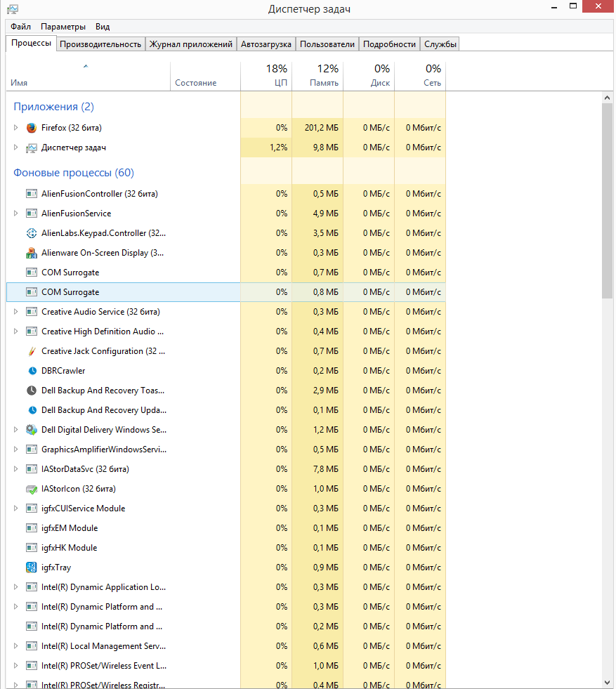Viewport: 616px width, 689px height.
Task: Click the Alienware On-Screen Display icon
Action: click(31, 253)
